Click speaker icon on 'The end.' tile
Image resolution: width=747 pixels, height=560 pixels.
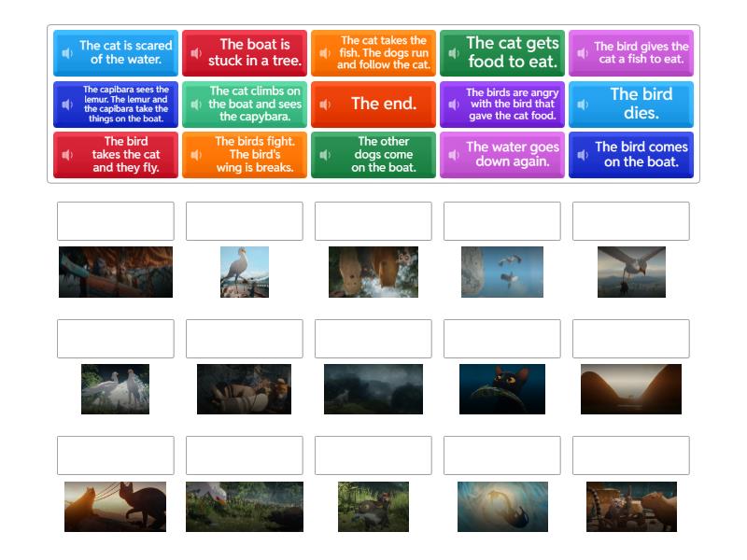point(325,105)
